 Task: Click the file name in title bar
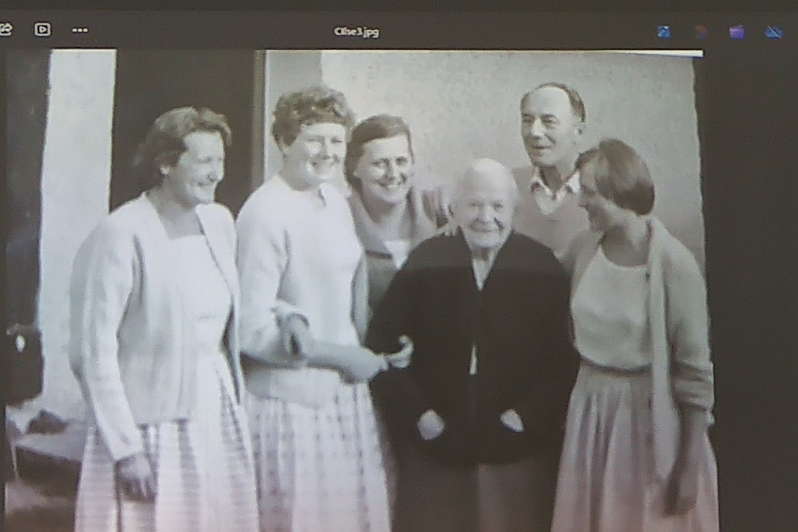[356, 32]
